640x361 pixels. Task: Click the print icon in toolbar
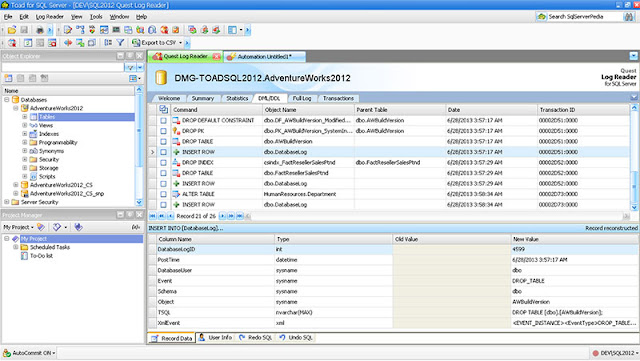point(40,30)
